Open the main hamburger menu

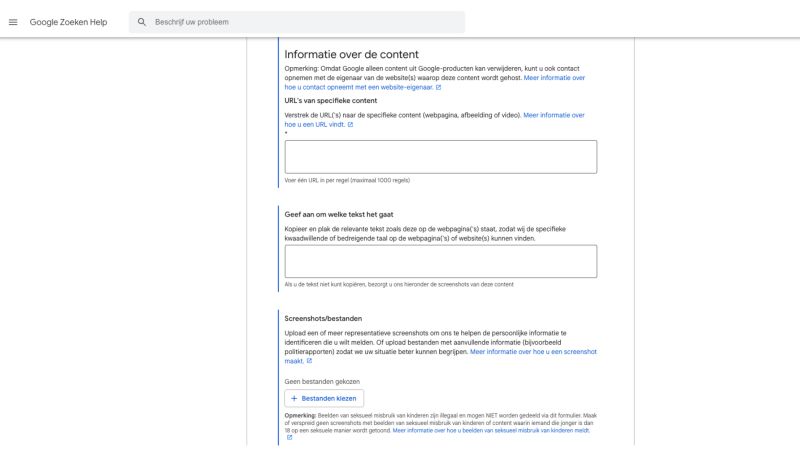click(13, 22)
